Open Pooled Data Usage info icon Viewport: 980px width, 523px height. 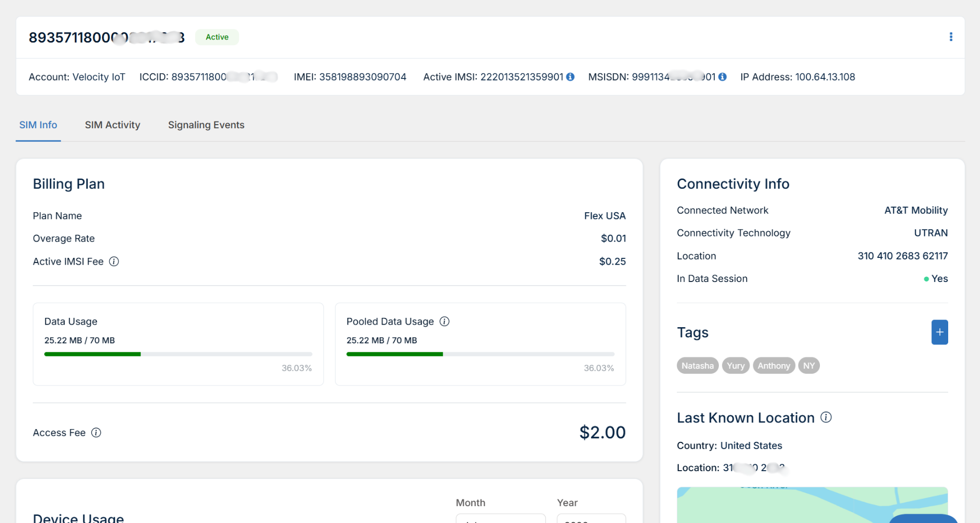coord(444,321)
